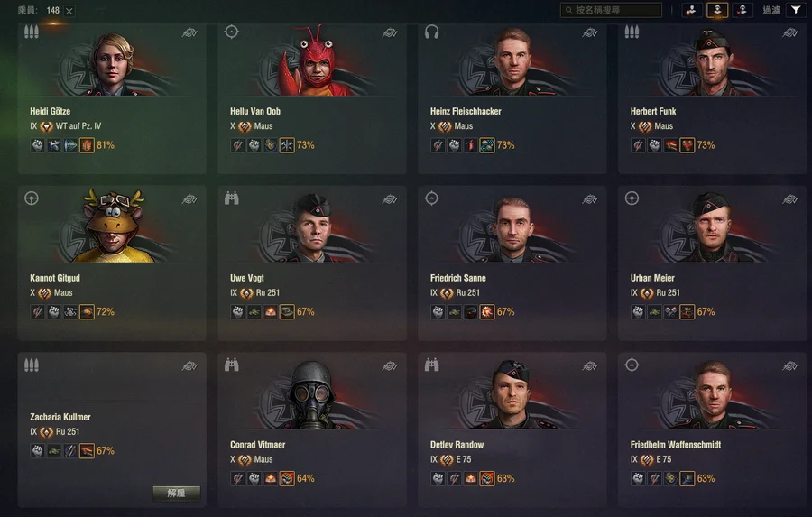
Task: Click the 解雇 button on Zacharia Kullmer
Action: point(177,493)
